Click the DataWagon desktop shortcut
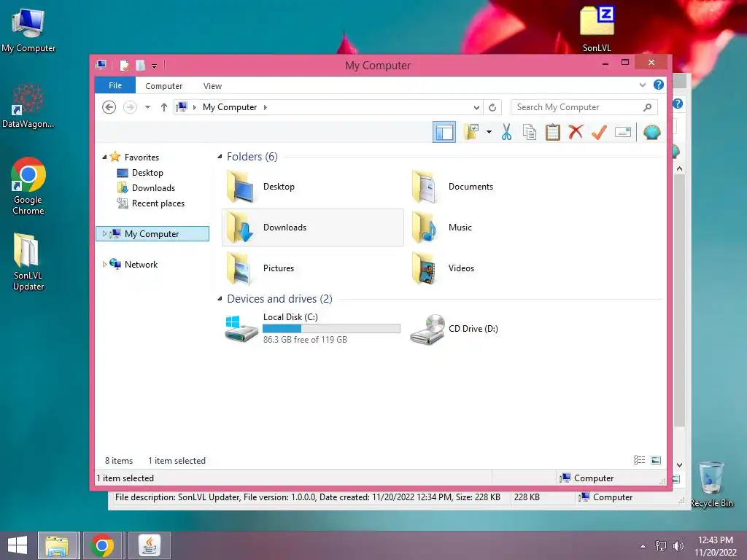This screenshot has height=560, width=747. pos(28,105)
